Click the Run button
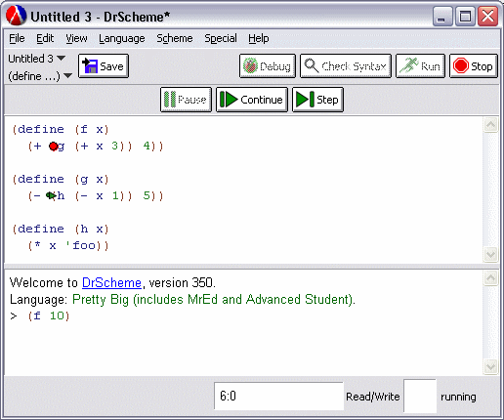 (x=420, y=66)
